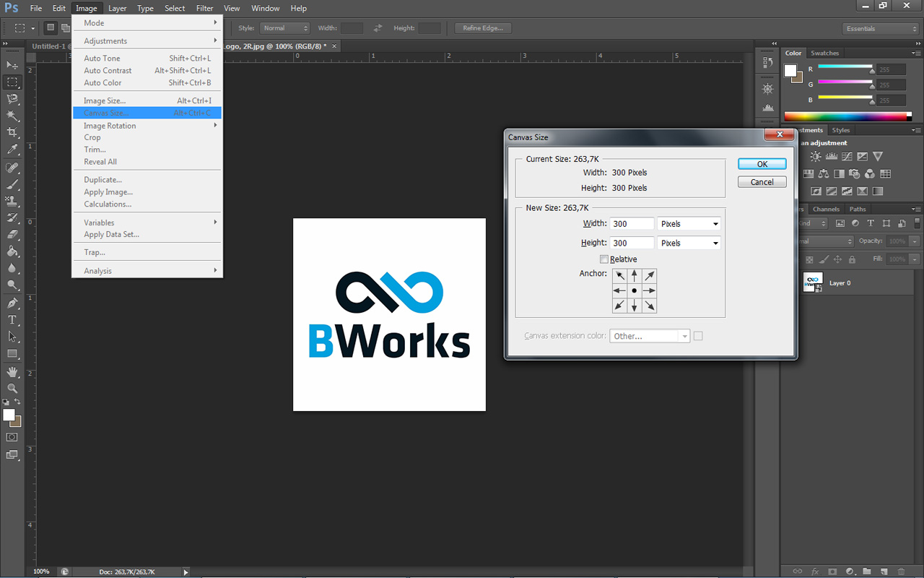Add Levels adjustment icon
This screenshot has height=578, width=924.
(831, 156)
